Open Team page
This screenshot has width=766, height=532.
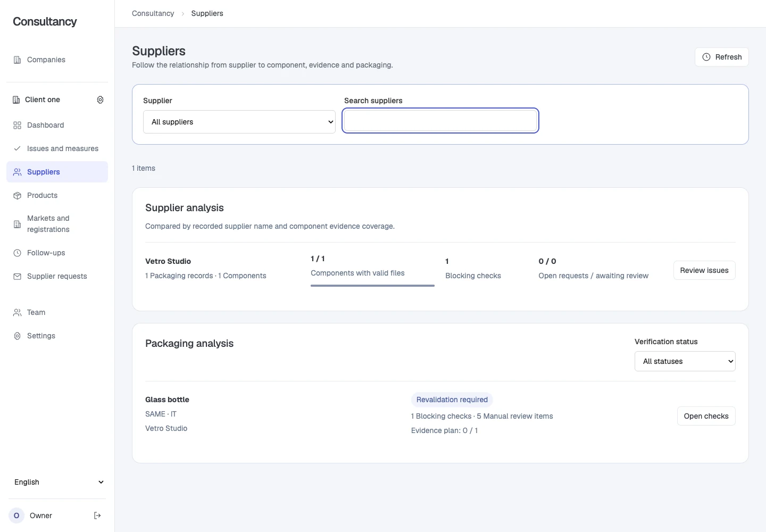[57, 313]
